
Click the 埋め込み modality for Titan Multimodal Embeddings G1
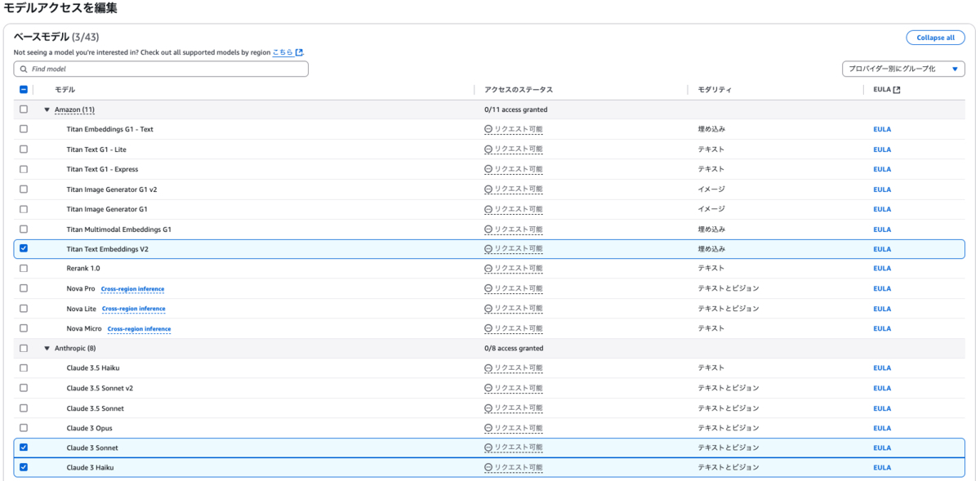711,229
